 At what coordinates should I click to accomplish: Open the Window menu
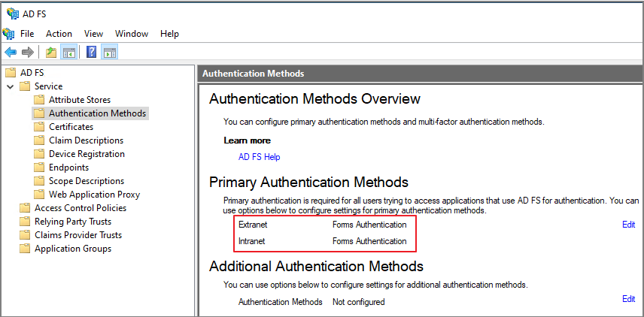tap(132, 34)
